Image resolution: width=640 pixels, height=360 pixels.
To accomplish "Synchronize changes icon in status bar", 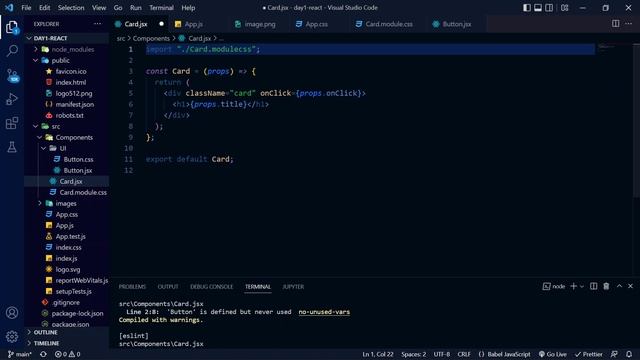I will 43,354.
